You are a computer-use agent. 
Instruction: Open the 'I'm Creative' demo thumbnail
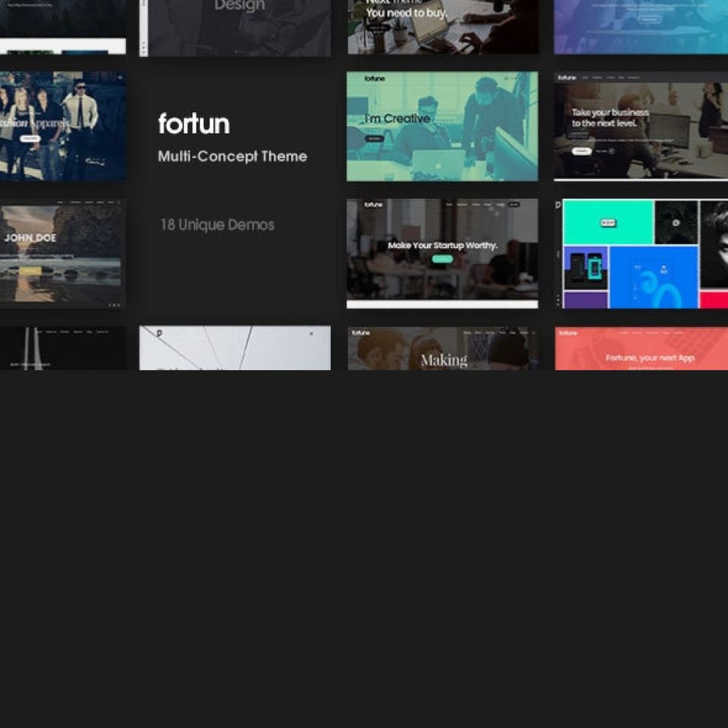(442, 127)
